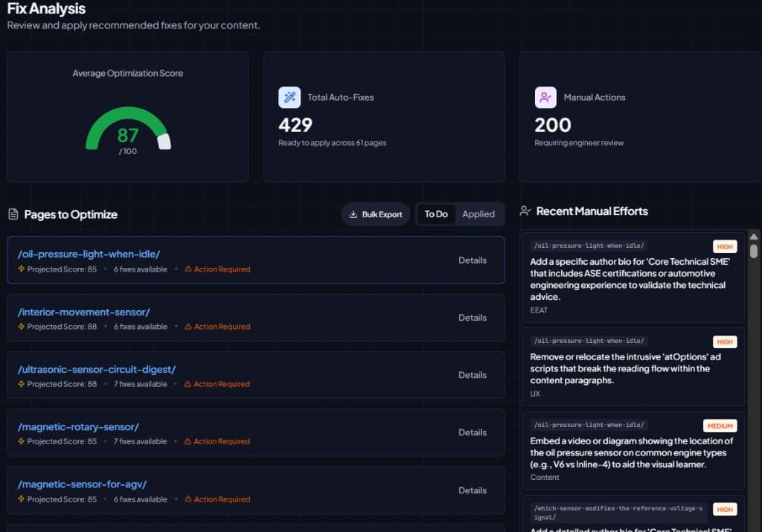This screenshot has height=532, width=762.
Task: Click the people icon beside Recent Manual Efforts
Action: point(525,211)
